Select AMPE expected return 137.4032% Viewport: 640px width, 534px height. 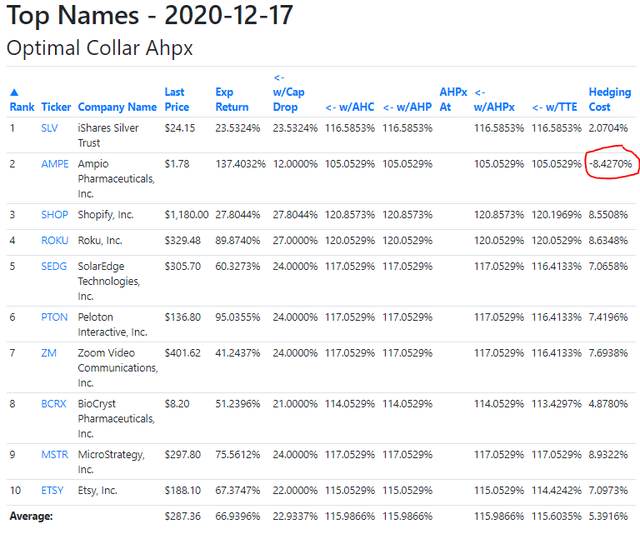point(240,164)
